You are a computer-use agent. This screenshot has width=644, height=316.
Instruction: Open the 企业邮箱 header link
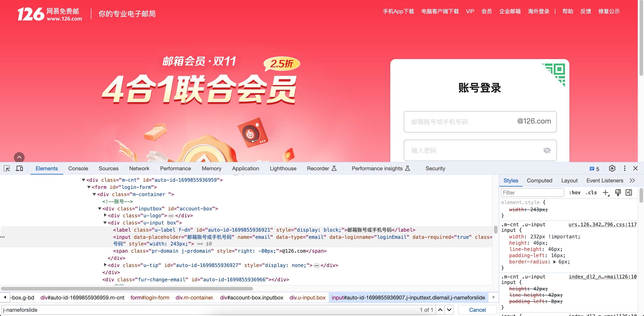coord(510,11)
